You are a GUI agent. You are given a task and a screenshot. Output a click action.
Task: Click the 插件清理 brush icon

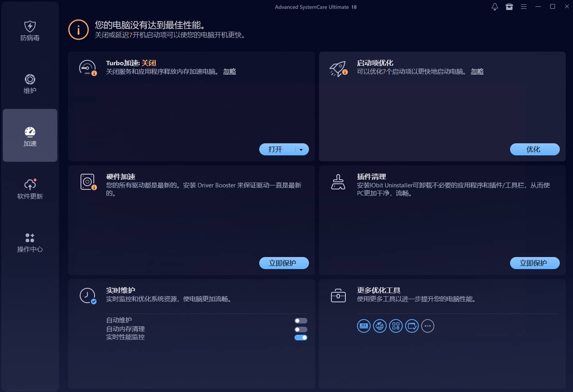pos(338,182)
